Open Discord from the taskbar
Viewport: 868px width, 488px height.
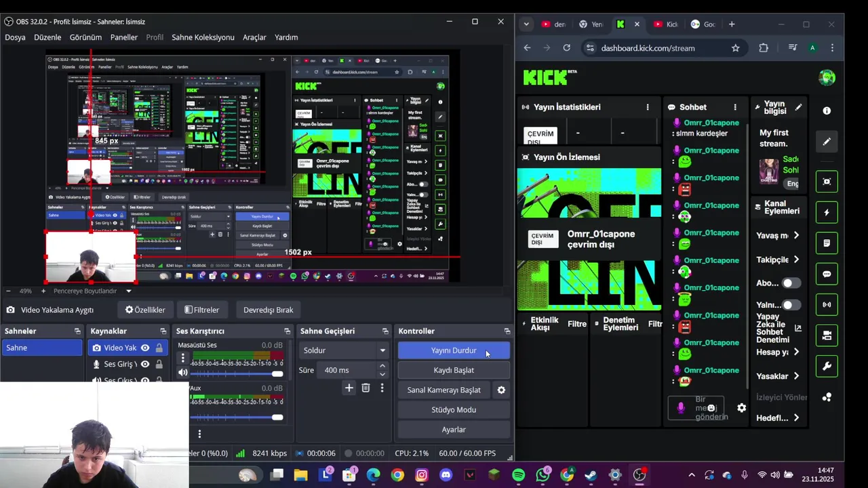(x=446, y=475)
